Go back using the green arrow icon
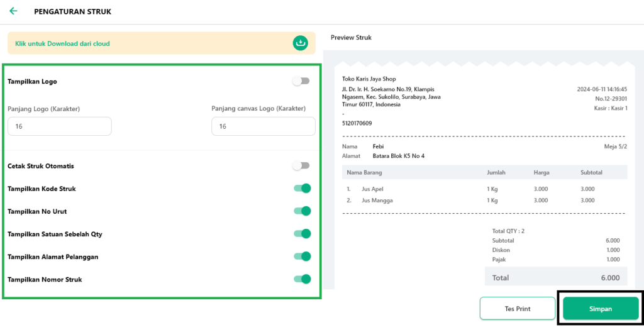The height and width of the screenshot is (330, 644). [13, 11]
